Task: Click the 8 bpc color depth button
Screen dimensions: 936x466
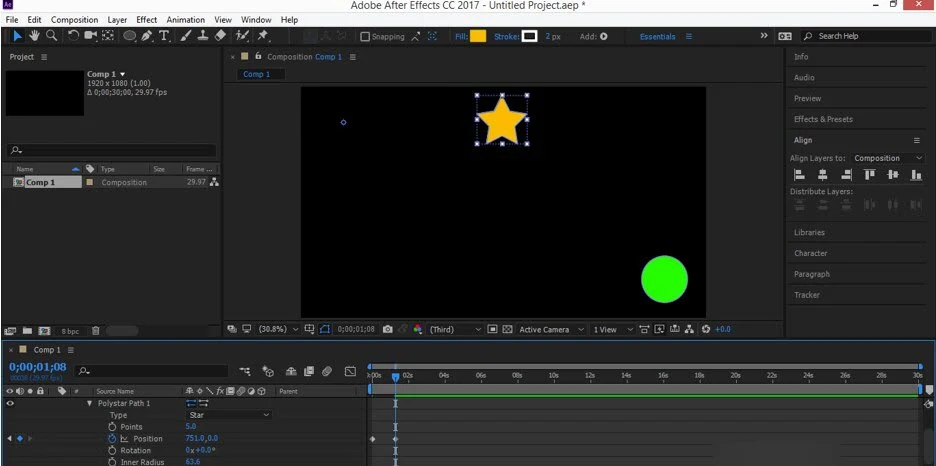Action: 70,331
